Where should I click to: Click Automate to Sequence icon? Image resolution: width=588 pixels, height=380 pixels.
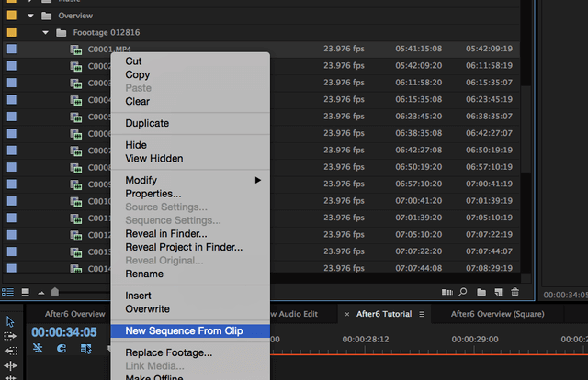[x=447, y=292]
